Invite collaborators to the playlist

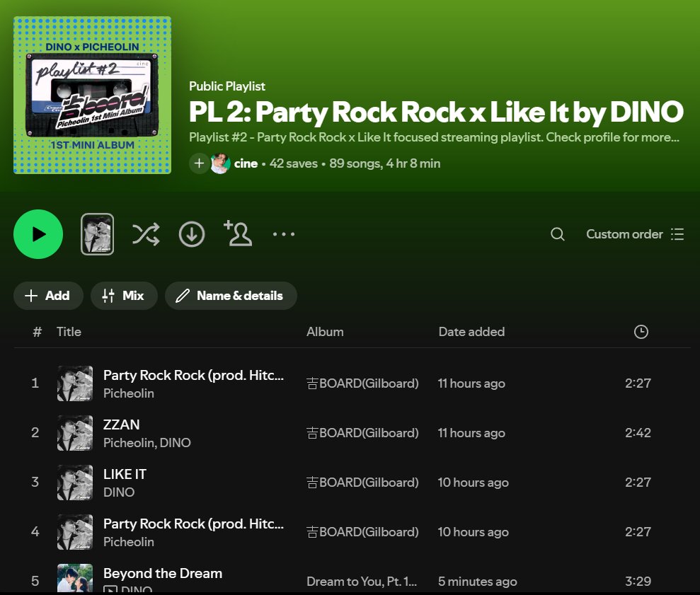pyautogui.click(x=238, y=233)
